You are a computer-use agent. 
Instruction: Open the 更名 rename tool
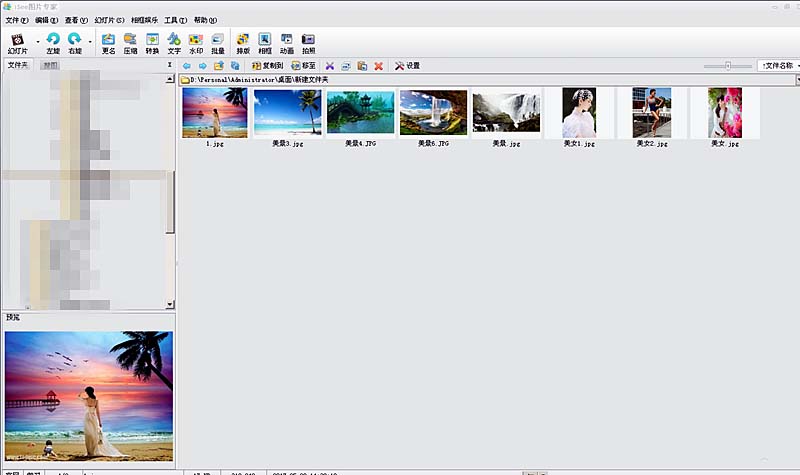pyautogui.click(x=108, y=43)
